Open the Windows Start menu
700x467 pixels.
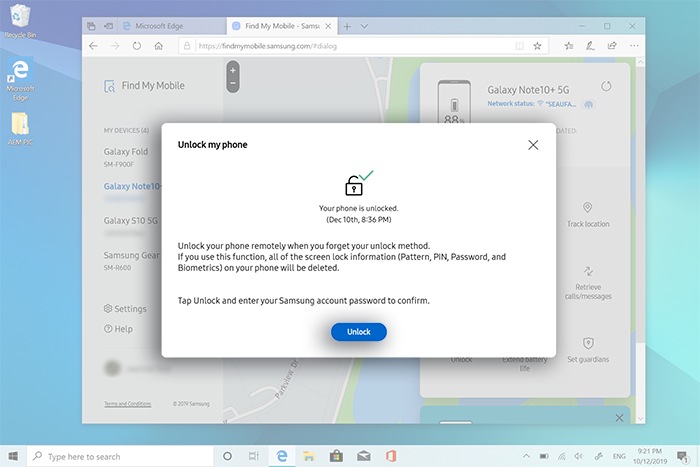click(x=13, y=456)
